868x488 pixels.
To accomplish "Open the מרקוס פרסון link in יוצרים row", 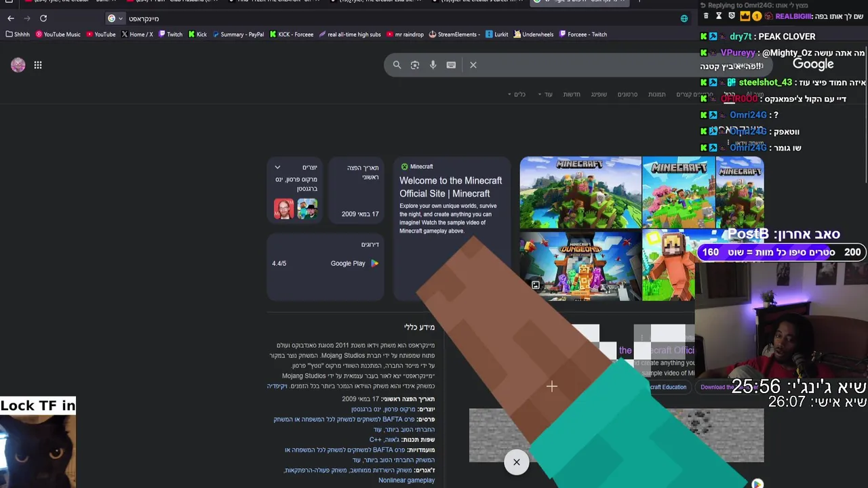I will (x=401, y=409).
